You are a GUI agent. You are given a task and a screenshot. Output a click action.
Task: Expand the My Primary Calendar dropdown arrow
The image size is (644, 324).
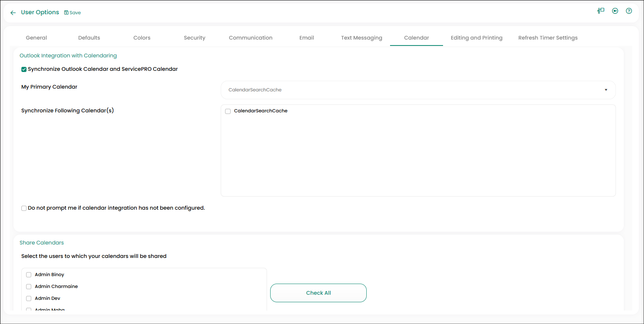click(606, 90)
